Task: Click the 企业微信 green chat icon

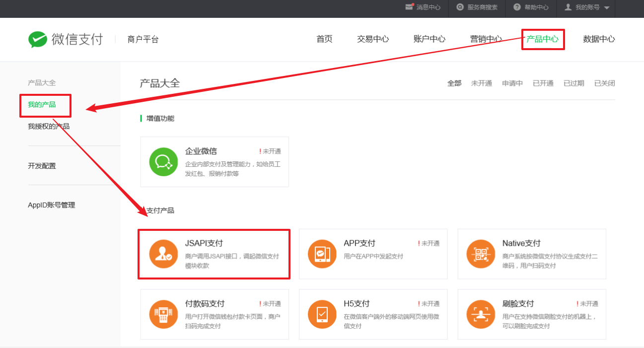Action: point(163,162)
